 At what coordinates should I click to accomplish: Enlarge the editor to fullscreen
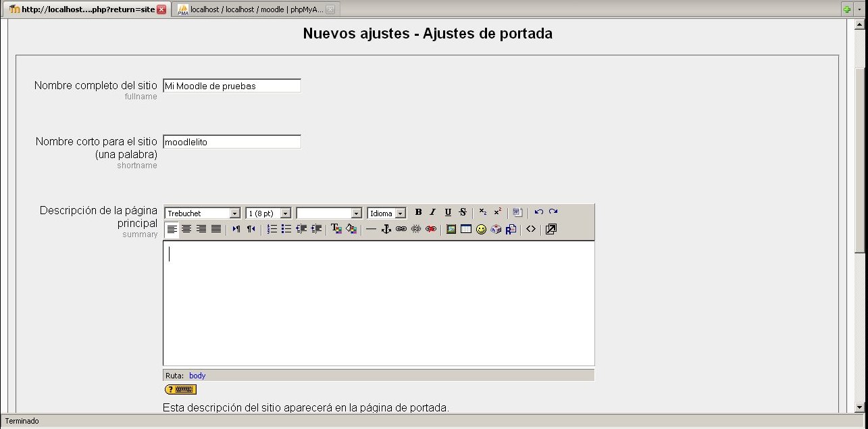(x=551, y=229)
